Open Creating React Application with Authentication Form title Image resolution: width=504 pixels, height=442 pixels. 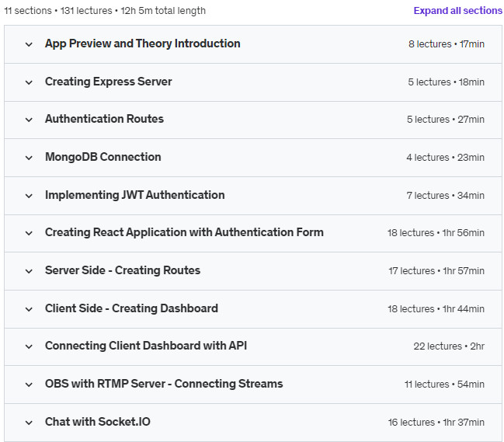point(184,232)
